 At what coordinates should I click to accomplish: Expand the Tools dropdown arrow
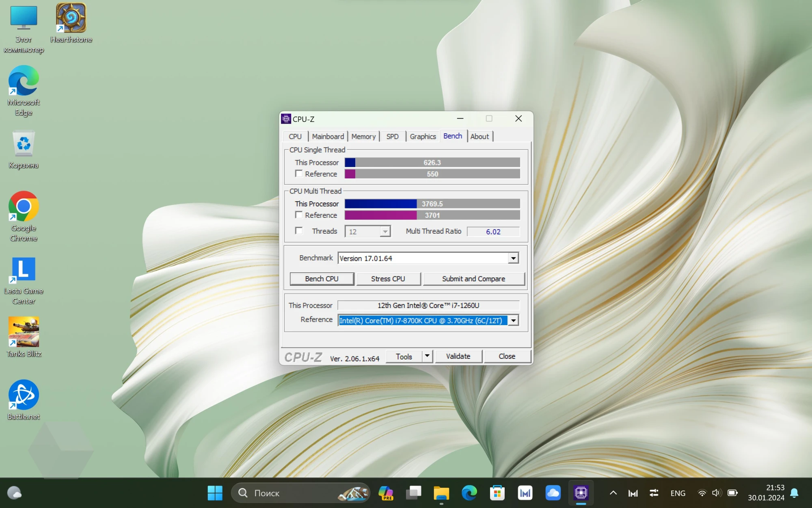427,356
